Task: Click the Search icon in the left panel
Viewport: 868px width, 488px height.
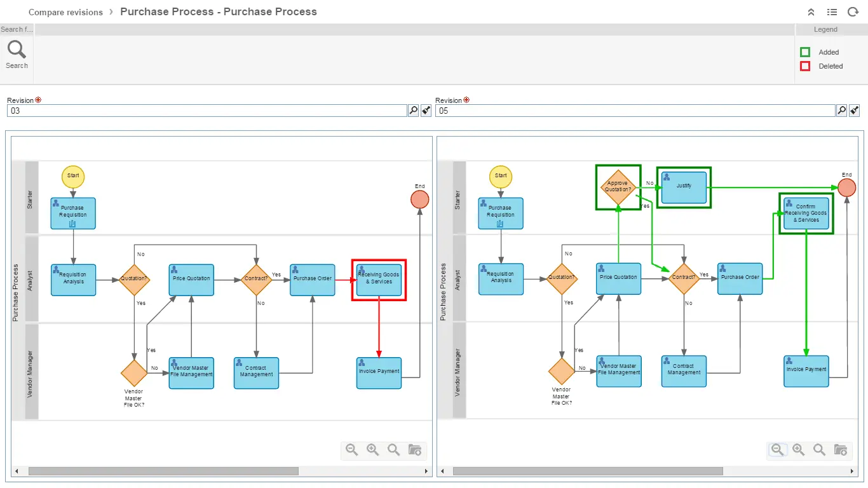Action: pyautogui.click(x=16, y=48)
